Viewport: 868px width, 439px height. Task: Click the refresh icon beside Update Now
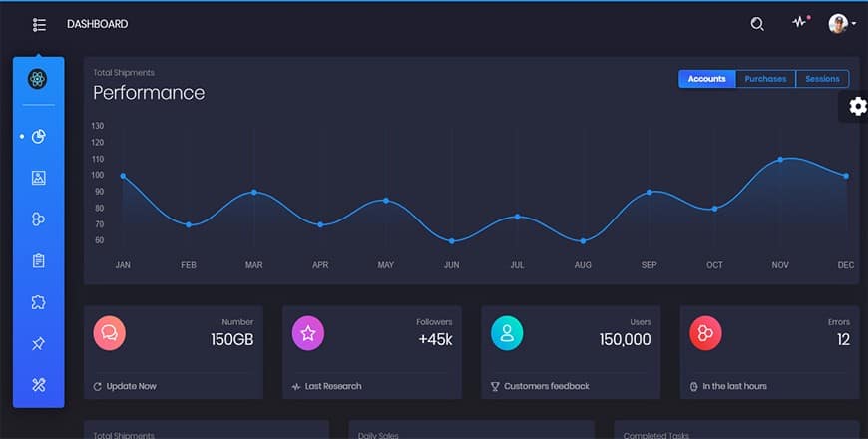[x=98, y=387]
